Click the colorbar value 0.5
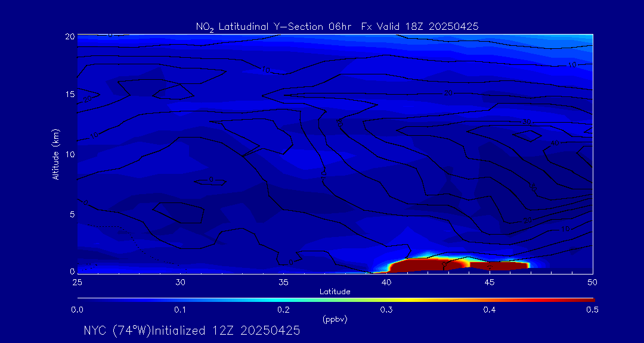 [592, 310]
